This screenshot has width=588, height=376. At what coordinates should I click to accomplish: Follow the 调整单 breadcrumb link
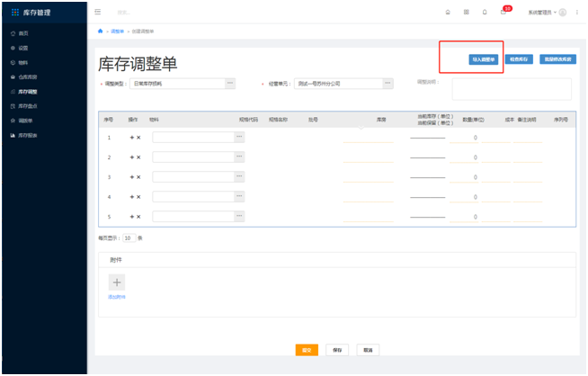click(x=118, y=31)
